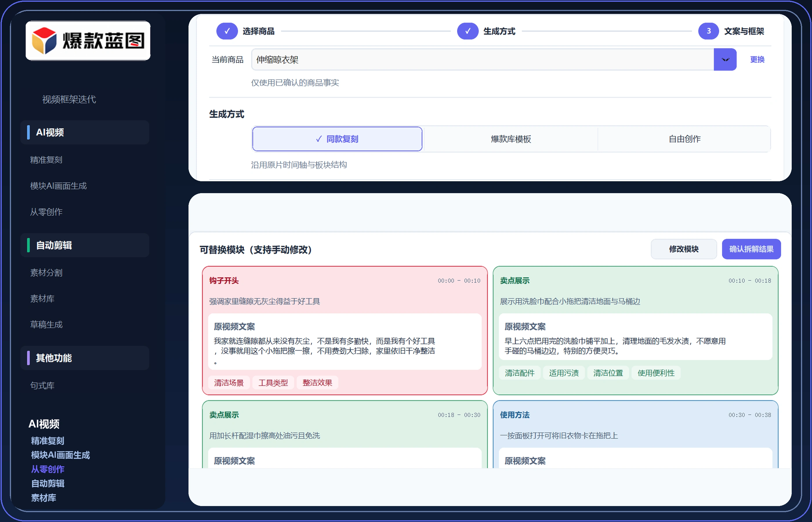Click the 00:00 - 00:10 timestamp
This screenshot has height=522, width=812.
pyautogui.click(x=459, y=281)
